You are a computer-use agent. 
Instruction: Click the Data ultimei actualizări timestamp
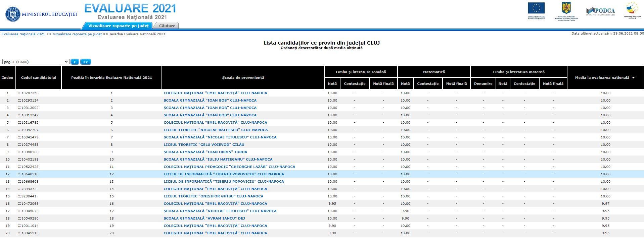pos(608,33)
